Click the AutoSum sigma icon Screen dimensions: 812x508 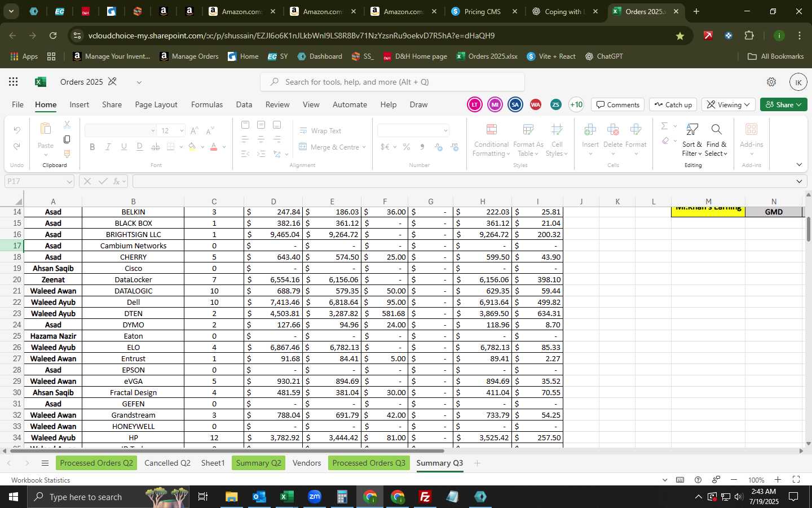664,126
